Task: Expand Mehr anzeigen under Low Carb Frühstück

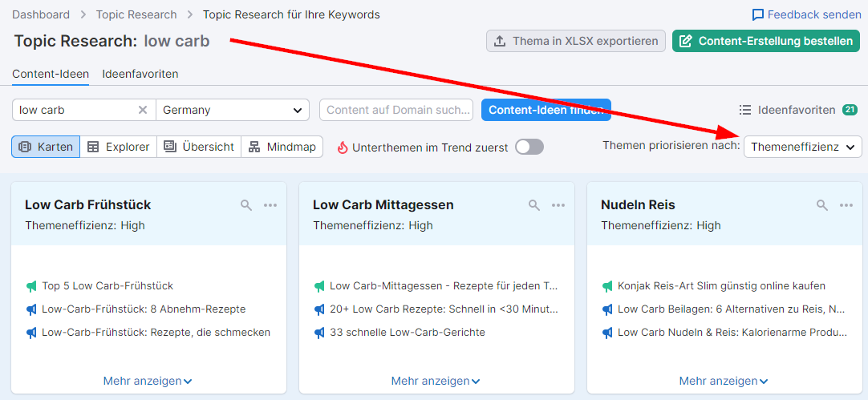Action: tap(148, 381)
